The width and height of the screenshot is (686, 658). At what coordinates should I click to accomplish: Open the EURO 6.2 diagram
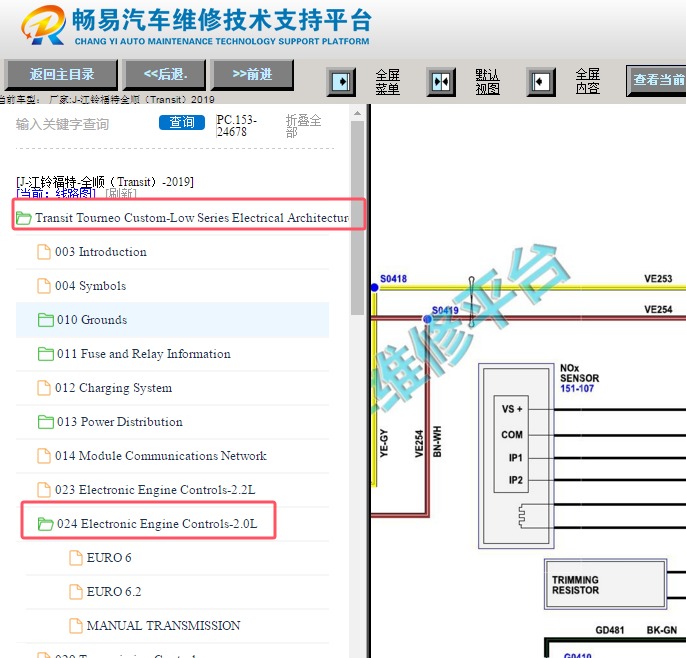(x=114, y=592)
